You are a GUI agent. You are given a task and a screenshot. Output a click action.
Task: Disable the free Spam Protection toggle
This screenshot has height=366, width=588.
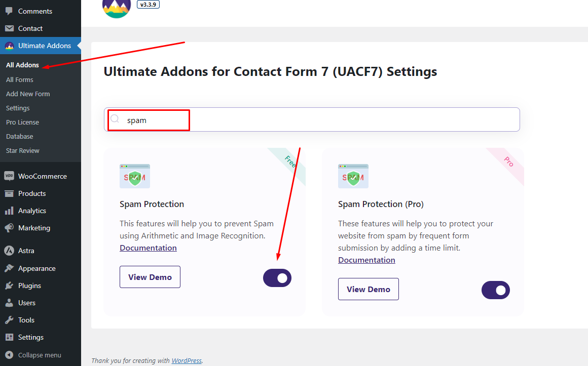click(x=277, y=278)
